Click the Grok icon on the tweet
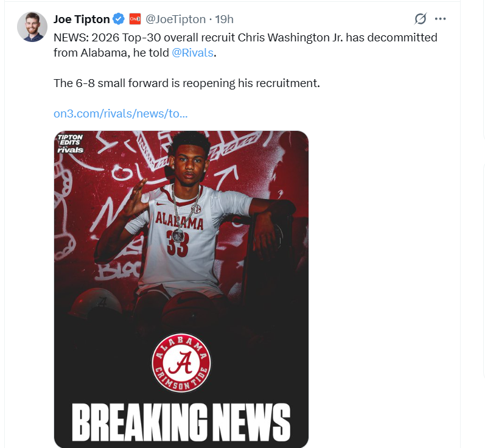Screen dimensions: 485x448 (x=420, y=19)
